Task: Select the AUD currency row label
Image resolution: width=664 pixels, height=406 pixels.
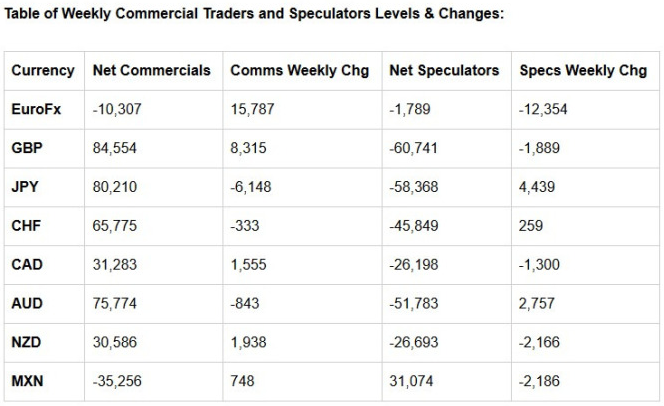Action: tap(27, 304)
